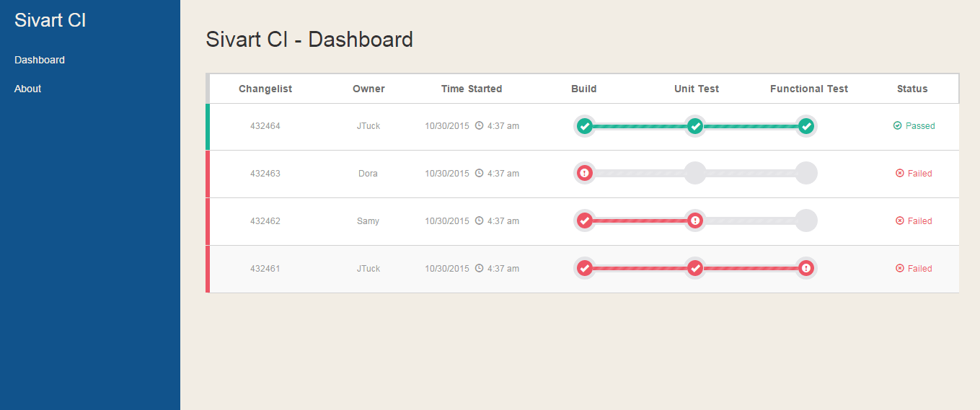Image resolution: width=980 pixels, height=410 pixels.
Task: Open the About sidebar link
Action: (x=28, y=89)
